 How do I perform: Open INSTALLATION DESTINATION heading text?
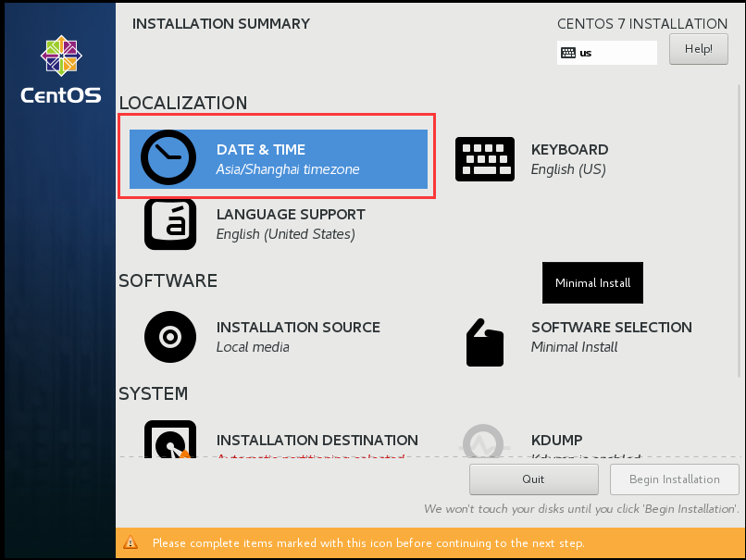coord(317,440)
